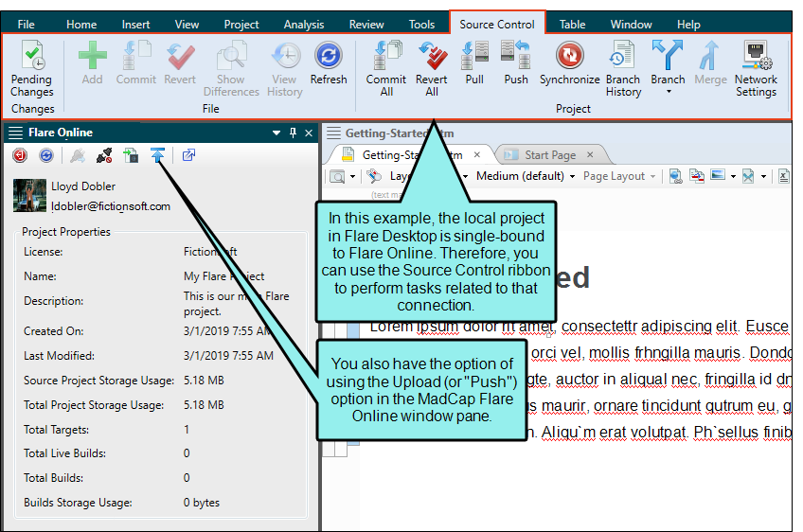The image size is (803, 532).
Task: Click Show Differences in ribbon
Action: (x=231, y=69)
